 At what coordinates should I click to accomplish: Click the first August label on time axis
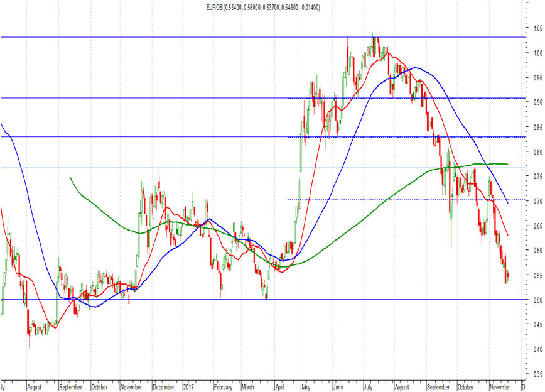click(34, 387)
